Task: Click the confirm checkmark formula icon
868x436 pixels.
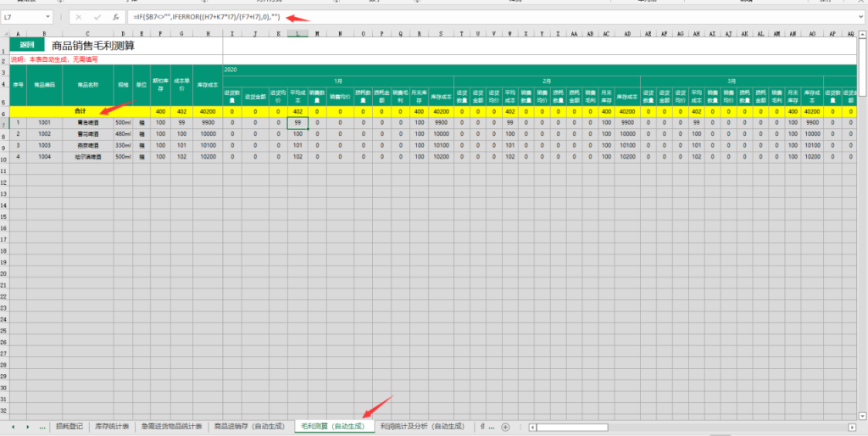Action: pos(97,17)
